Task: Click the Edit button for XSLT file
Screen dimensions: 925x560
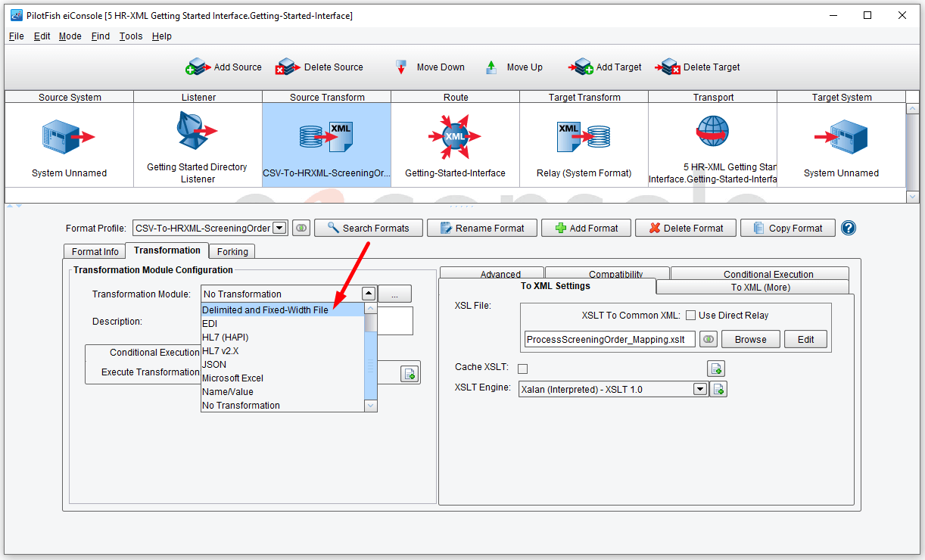Action: [805, 339]
